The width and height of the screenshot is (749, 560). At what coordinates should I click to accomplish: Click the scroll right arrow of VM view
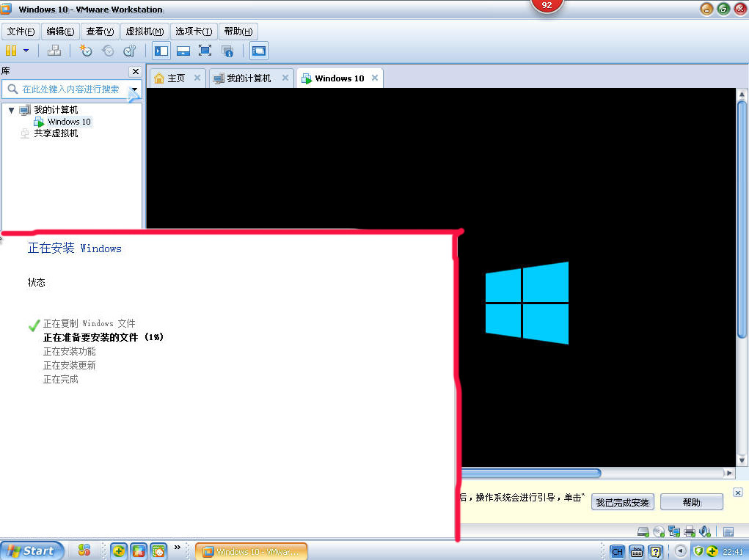coord(729,473)
